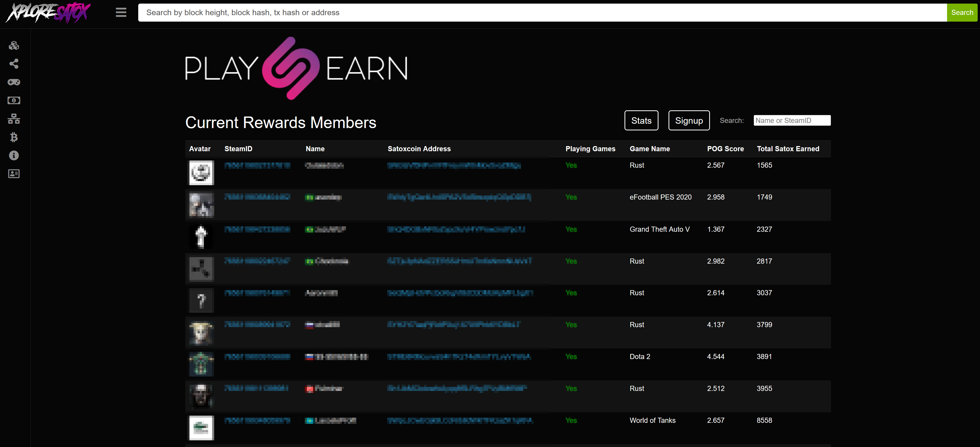Open SteamID link in eFootball PES row

257,197
